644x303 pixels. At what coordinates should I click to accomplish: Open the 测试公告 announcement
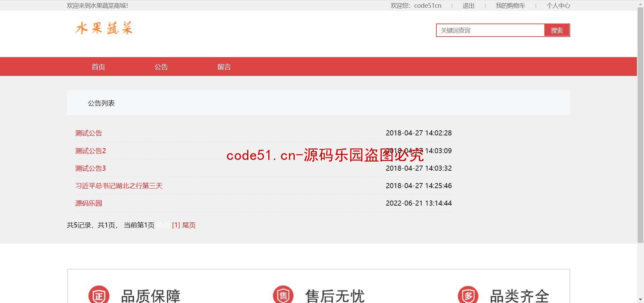coord(89,133)
